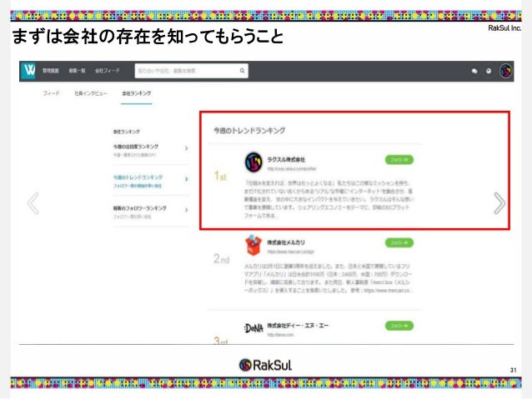The height and width of the screenshot is (399, 532).
Task: Click the 1st rank label
Action: (x=220, y=176)
